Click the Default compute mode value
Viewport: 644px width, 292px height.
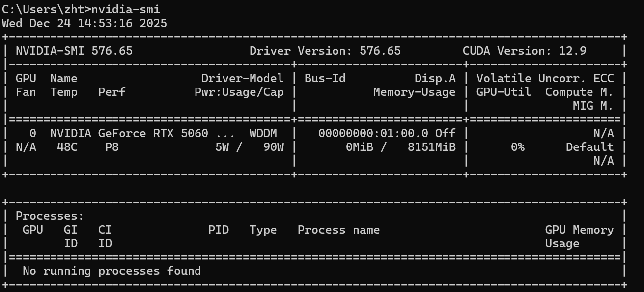coord(589,147)
